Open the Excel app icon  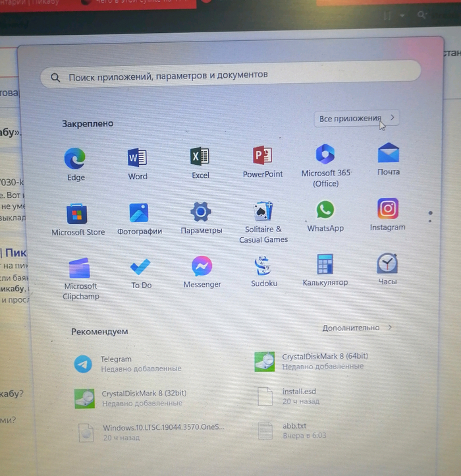coord(200,157)
